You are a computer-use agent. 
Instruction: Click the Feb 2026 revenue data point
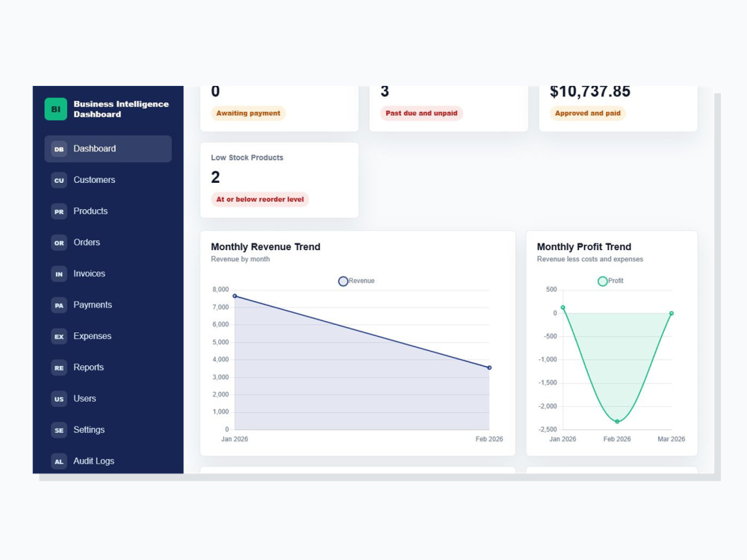pos(489,367)
